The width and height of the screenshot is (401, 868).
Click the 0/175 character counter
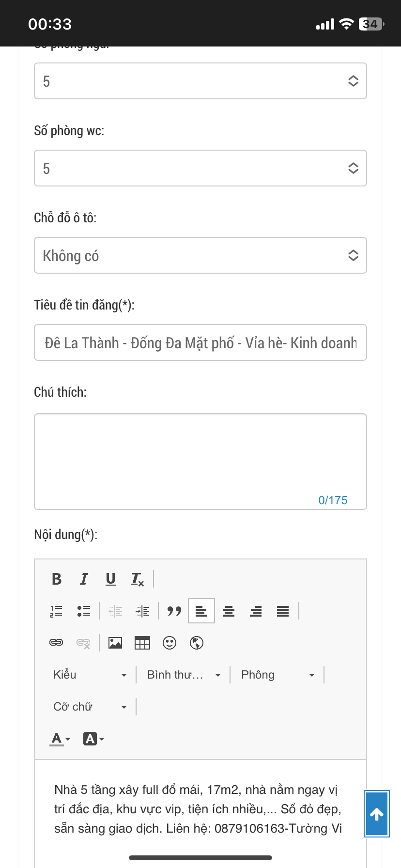click(333, 500)
